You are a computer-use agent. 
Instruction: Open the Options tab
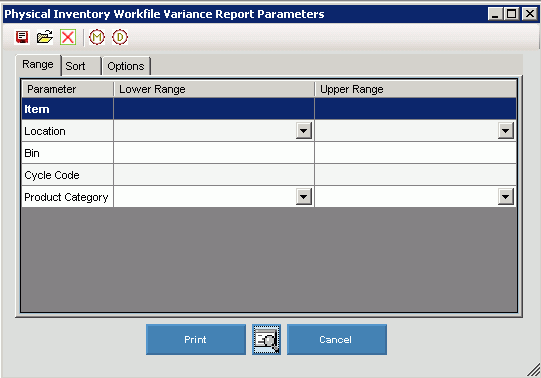[x=126, y=66]
